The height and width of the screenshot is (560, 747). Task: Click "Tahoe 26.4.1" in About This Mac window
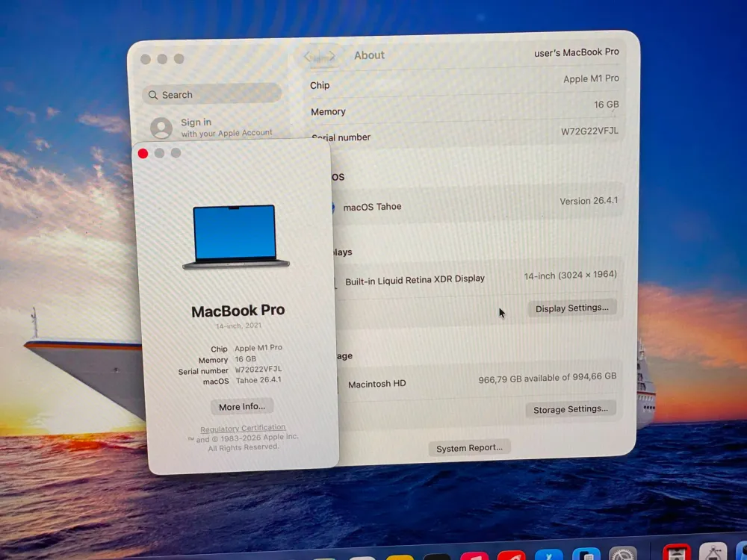tap(258, 380)
